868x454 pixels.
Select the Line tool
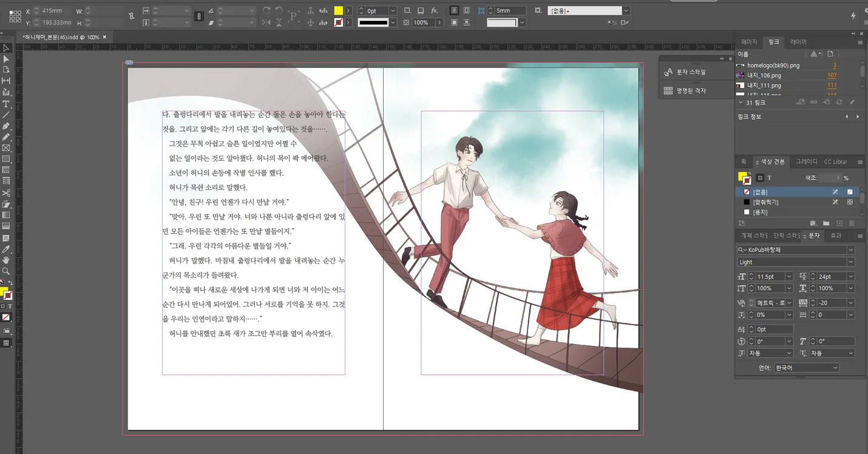pos(7,115)
